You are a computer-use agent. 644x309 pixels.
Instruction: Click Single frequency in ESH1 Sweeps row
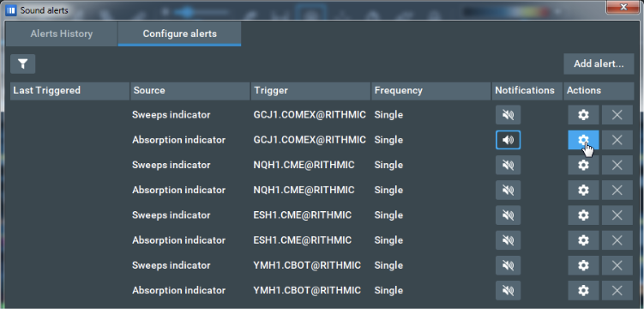(x=388, y=215)
